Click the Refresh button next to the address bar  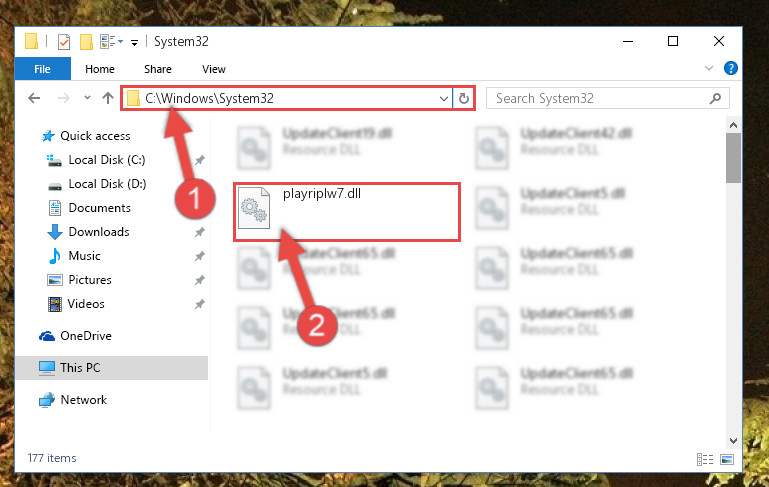[463, 99]
